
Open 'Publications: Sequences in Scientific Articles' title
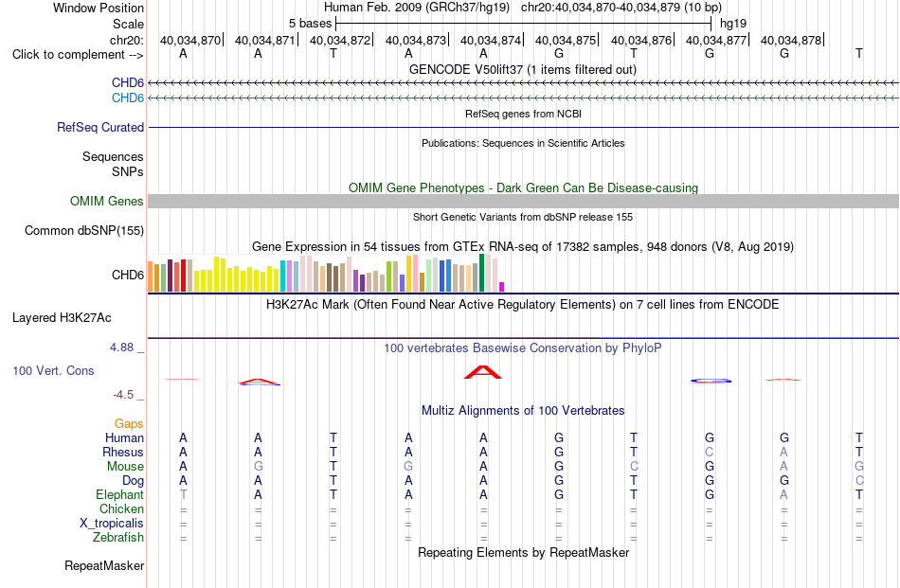[x=523, y=143]
